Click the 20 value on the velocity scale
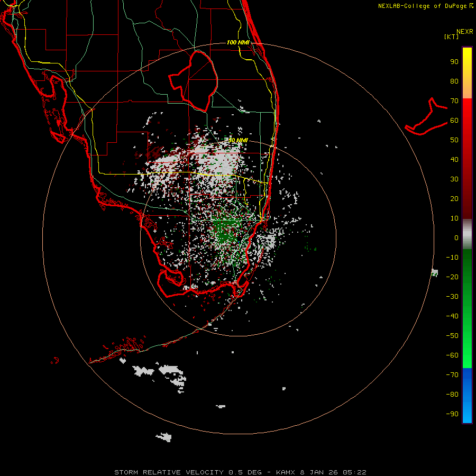The height and width of the screenshot is (476, 476). point(454,198)
